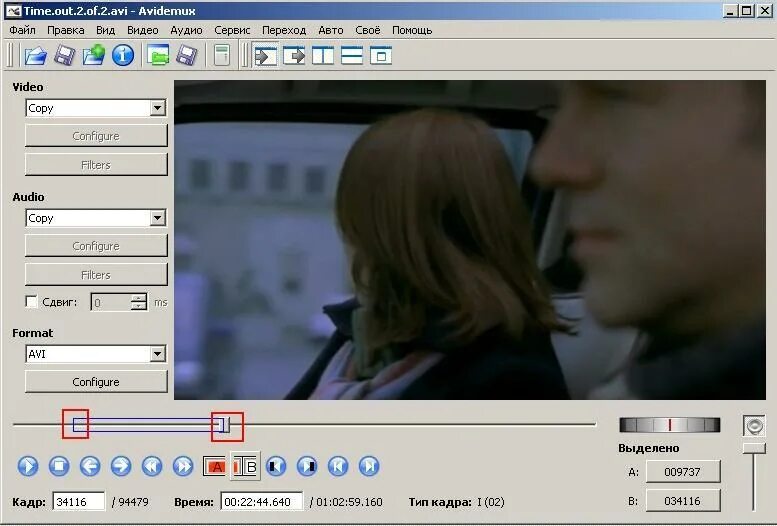
Task: Click Filters under Audio
Action: pyautogui.click(x=96, y=275)
